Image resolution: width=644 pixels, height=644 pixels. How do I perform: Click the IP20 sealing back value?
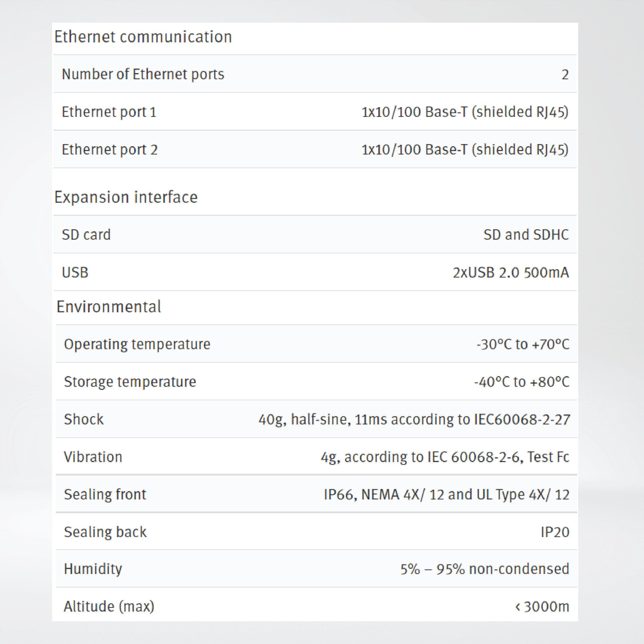click(555, 532)
